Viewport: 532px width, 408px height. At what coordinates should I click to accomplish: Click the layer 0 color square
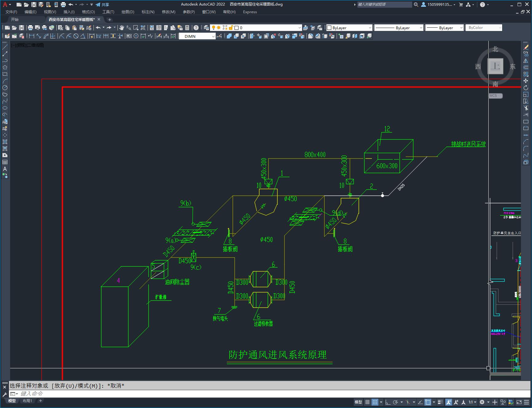pyautogui.click(x=237, y=28)
